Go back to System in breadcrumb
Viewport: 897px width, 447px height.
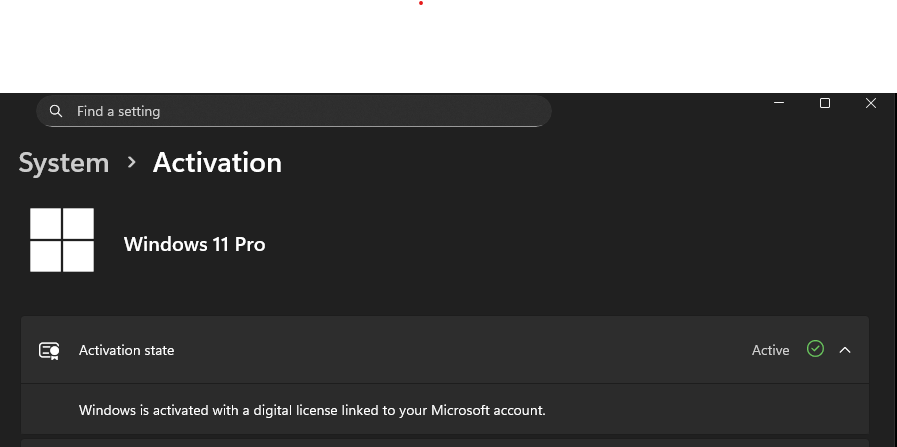(x=64, y=163)
